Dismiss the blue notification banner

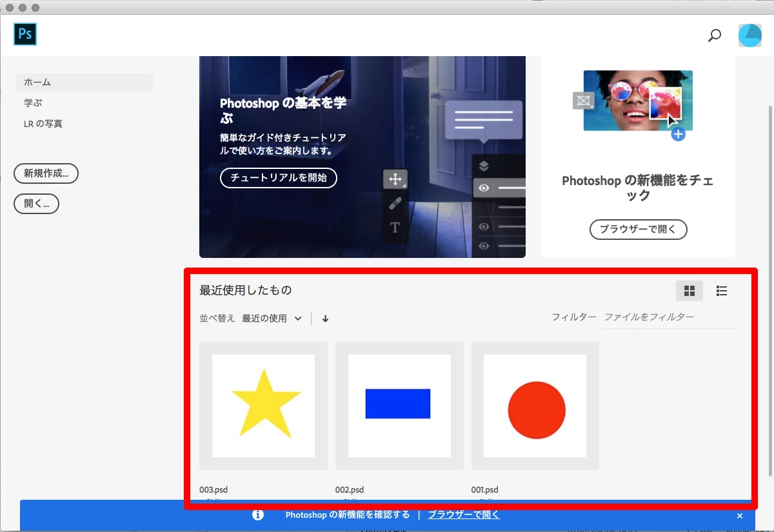tap(740, 516)
